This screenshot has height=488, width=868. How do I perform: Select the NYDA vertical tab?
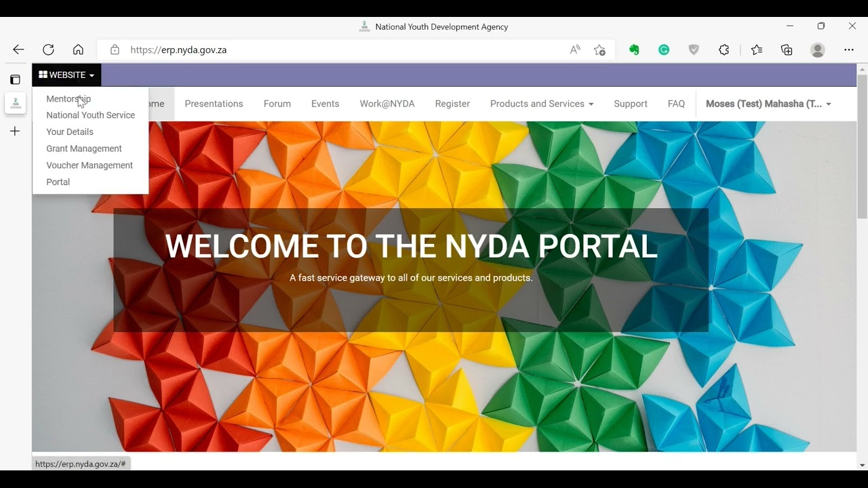tap(15, 104)
